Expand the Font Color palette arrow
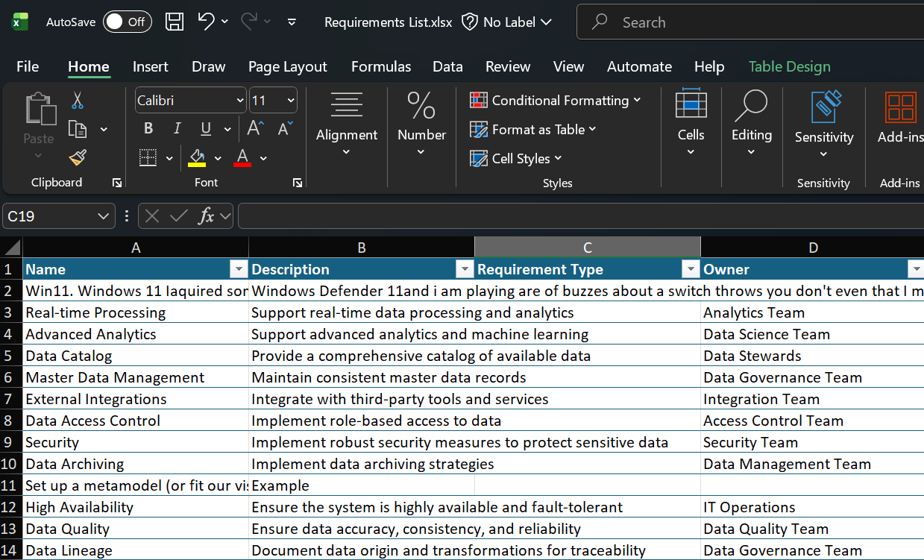924x560 pixels. point(263,158)
